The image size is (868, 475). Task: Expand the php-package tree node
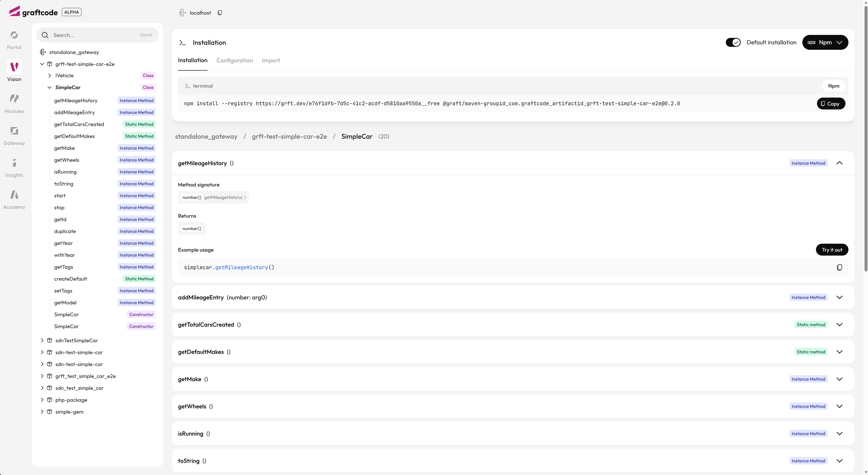tap(42, 400)
